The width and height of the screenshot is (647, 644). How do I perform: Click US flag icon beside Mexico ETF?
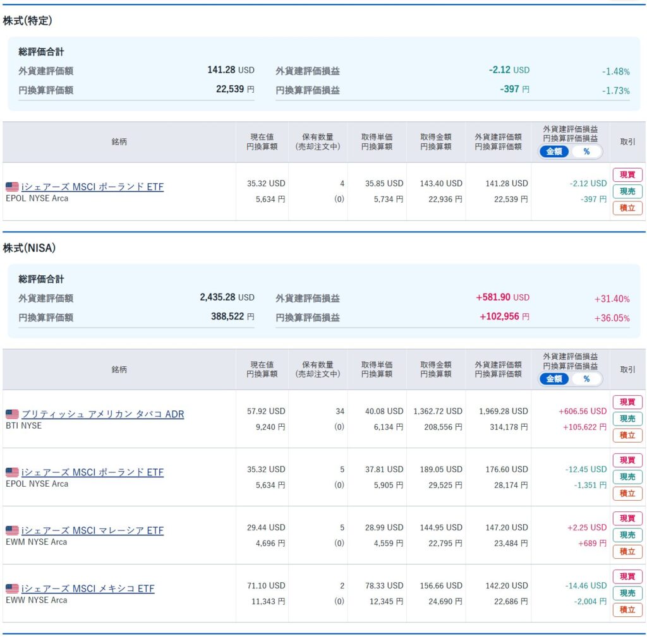12,588
